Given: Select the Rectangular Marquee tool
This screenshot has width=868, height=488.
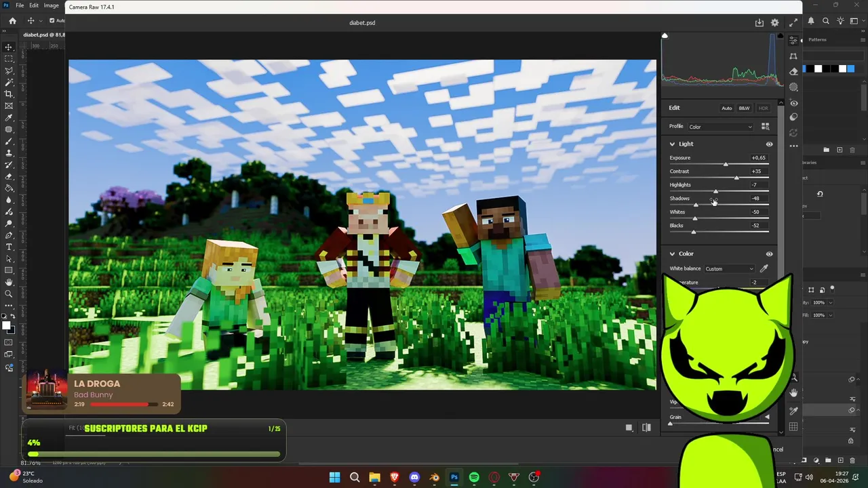Looking at the screenshot, I should [9, 59].
